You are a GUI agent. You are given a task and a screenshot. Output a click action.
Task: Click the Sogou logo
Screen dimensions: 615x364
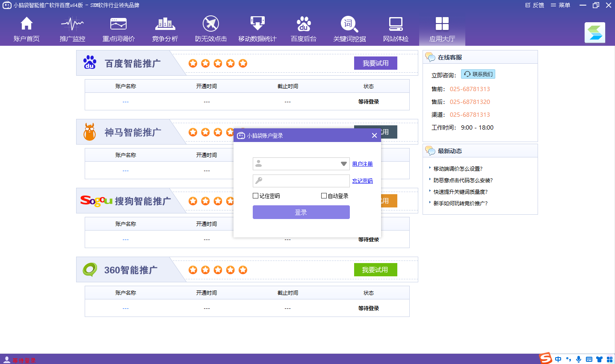tap(96, 201)
